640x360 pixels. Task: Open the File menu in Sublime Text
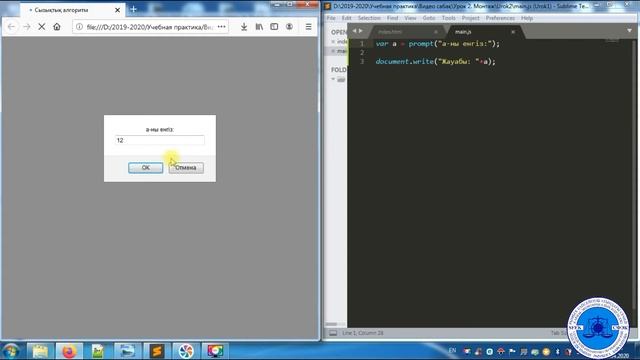pyautogui.click(x=331, y=18)
